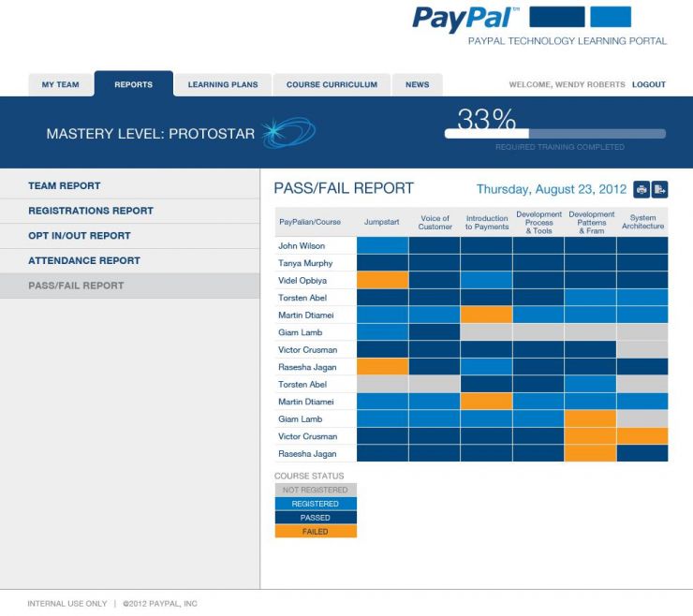Click the Required Training Completed label
The height and width of the screenshot is (616, 693).
click(560, 147)
